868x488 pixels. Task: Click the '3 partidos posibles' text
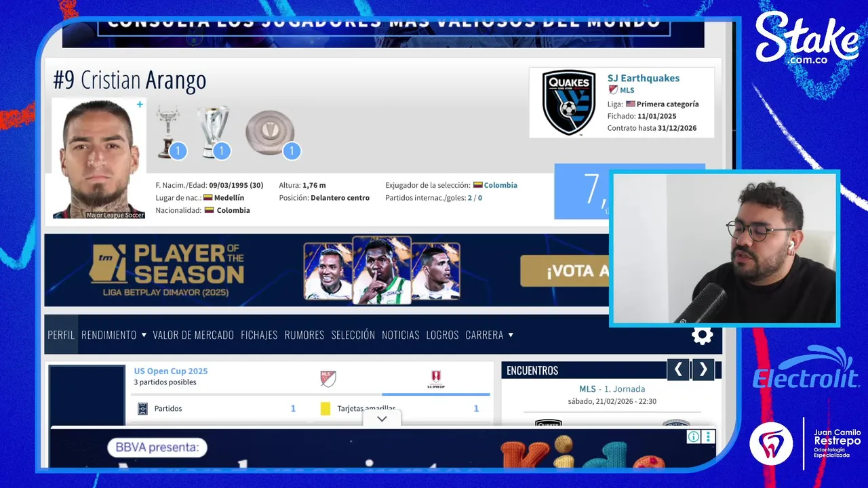pyautogui.click(x=165, y=382)
